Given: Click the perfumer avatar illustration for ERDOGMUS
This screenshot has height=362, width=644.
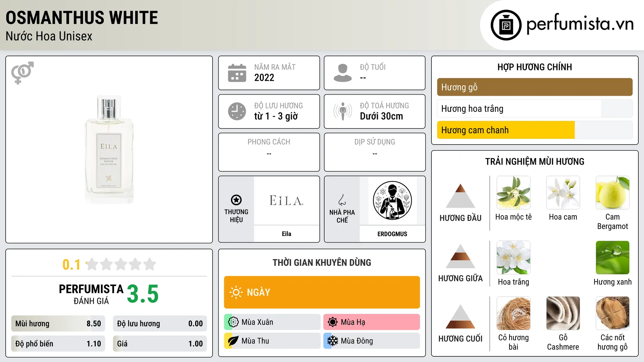Looking at the screenshot, I should tap(392, 200).
